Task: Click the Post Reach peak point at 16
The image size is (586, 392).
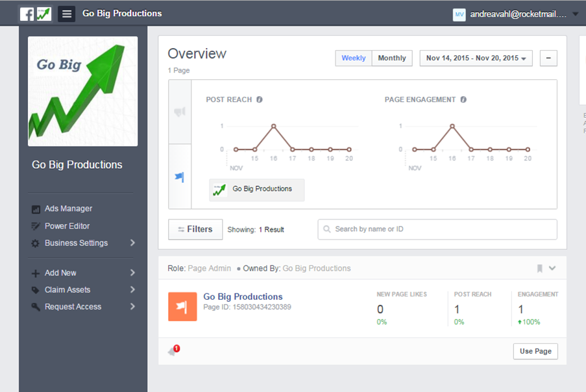Action: click(x=274, y=127)
